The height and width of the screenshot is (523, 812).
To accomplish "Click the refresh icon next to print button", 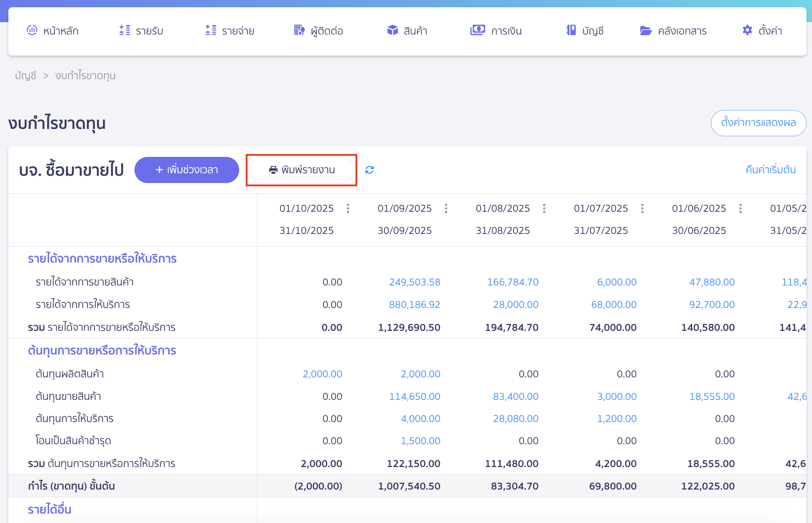I will tap(369, 170).
